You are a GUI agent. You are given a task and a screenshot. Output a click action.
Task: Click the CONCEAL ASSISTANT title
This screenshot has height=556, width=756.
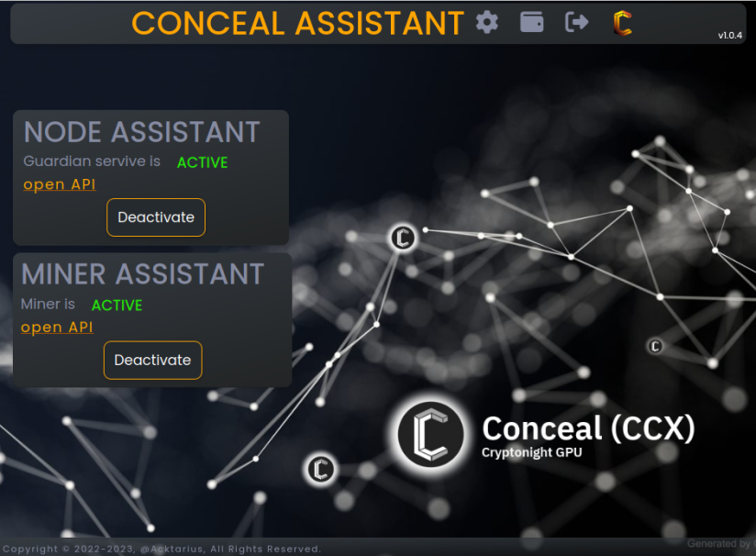click(x=298, y=23)
